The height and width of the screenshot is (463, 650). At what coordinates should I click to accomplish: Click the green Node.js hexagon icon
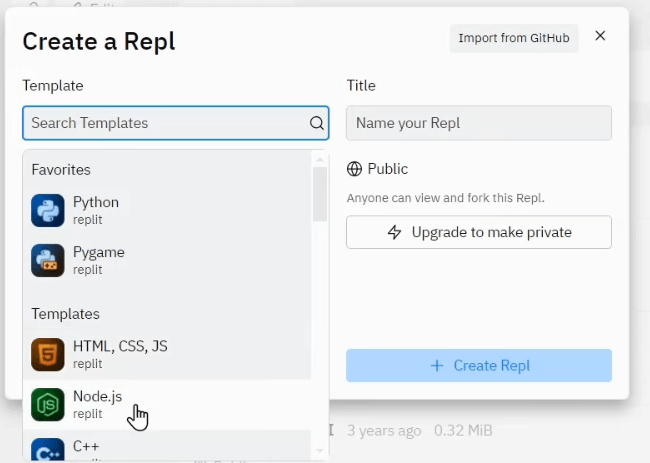(x=48, y=405)
